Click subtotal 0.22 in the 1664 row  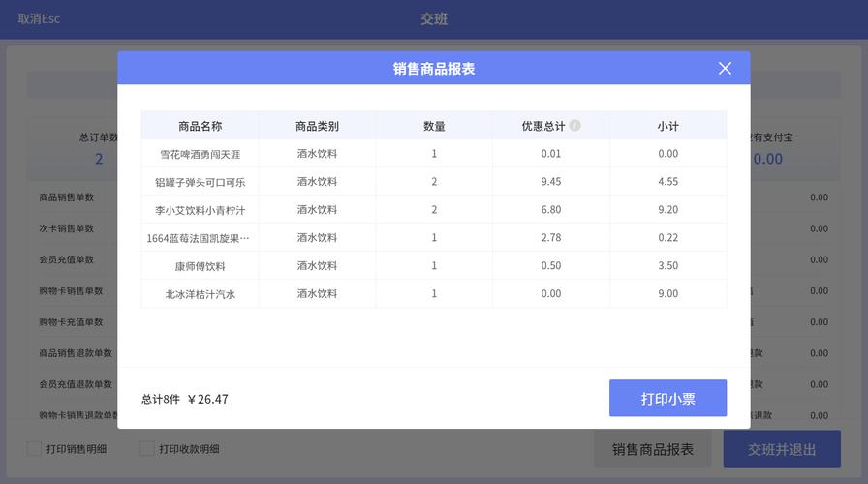coord(668,238)
